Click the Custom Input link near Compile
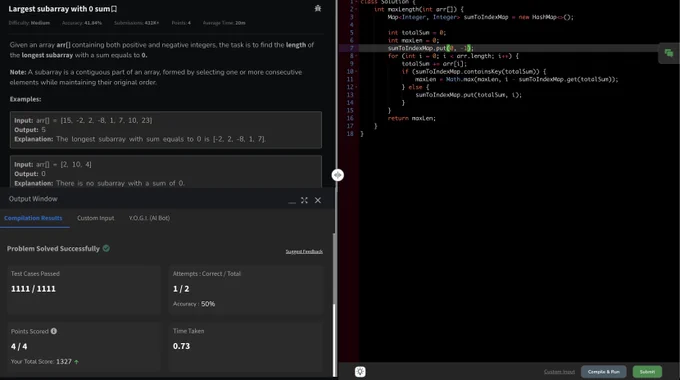Screen dimensions: 680x380 (559, 372)
